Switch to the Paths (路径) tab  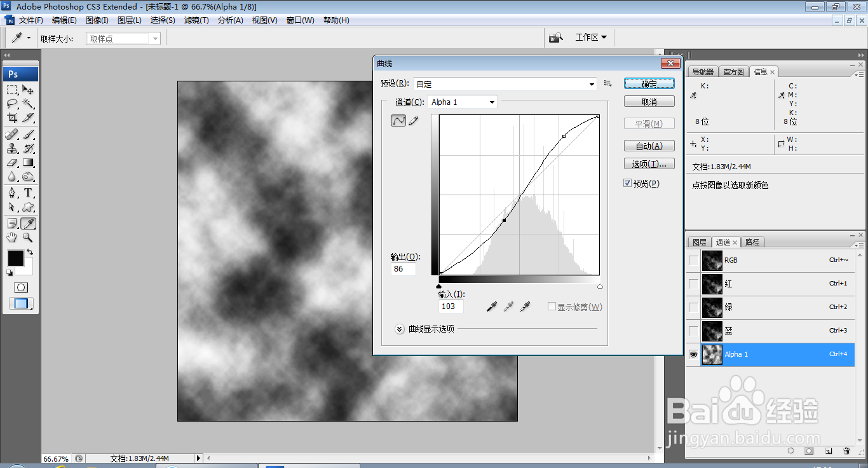coord(752,242)
